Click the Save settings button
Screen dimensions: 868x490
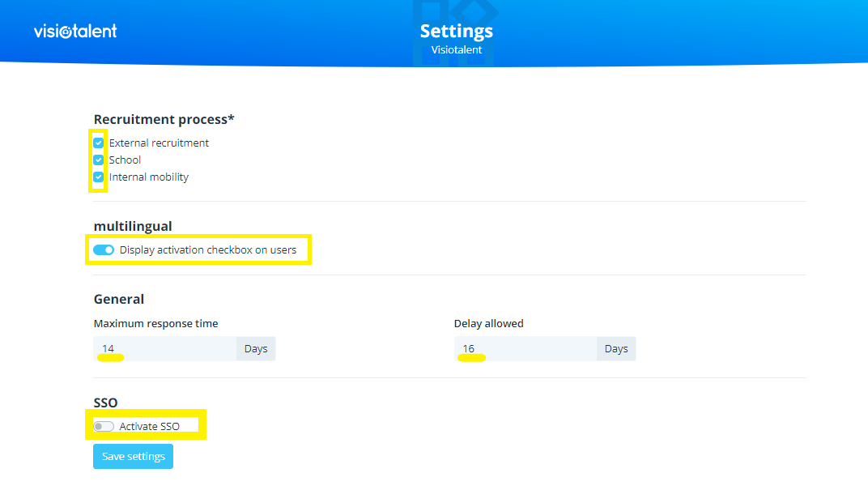[x=133, y=456]
